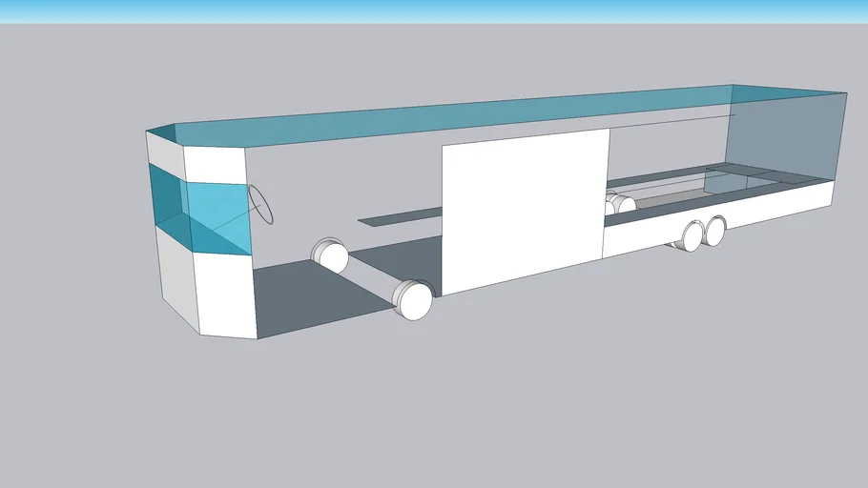Image resolution: width=868 pixels, height=488 pixels.
Task: Select the forward wheel of the rear tandem pair
Action: point(691,235)
